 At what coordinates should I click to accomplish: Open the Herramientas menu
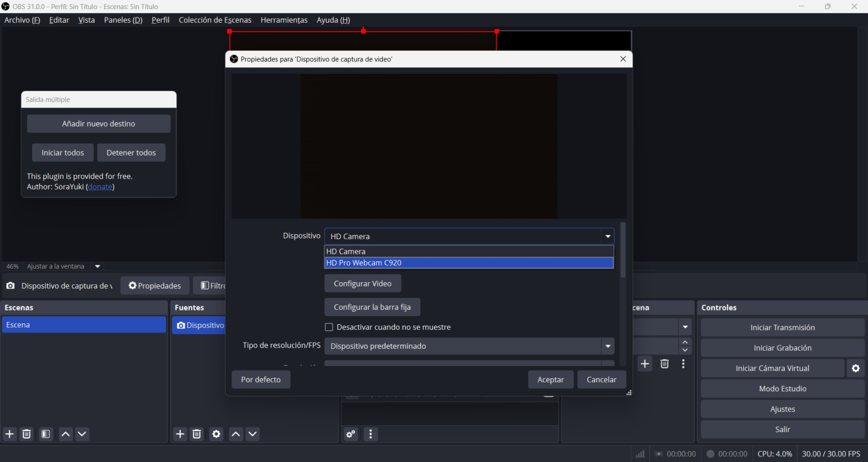pyautogui.click(x=284, y=20)
